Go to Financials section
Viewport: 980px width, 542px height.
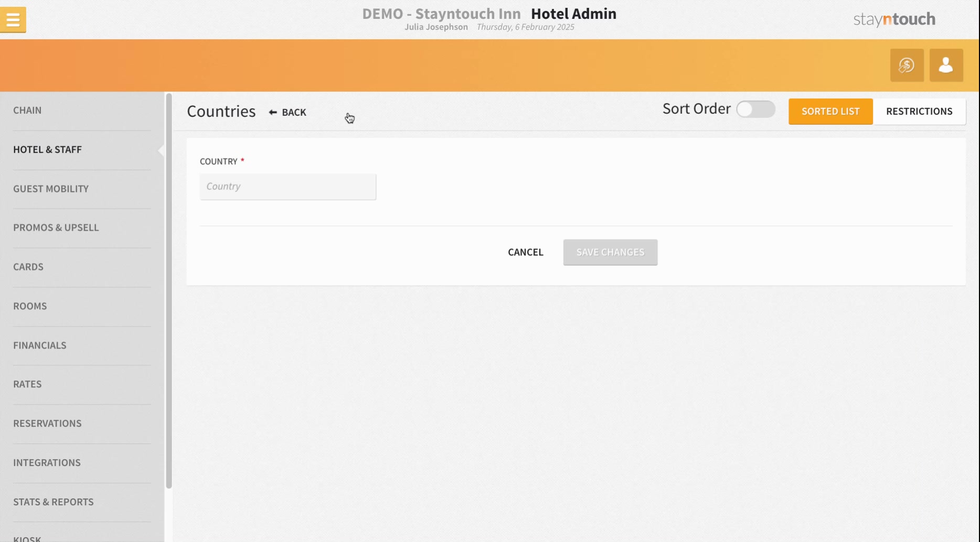click(x=40, y=345)
